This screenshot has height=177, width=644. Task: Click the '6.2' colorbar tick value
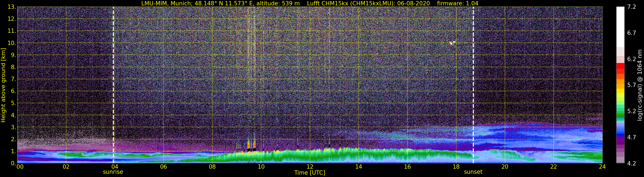(x=632, y=59)
